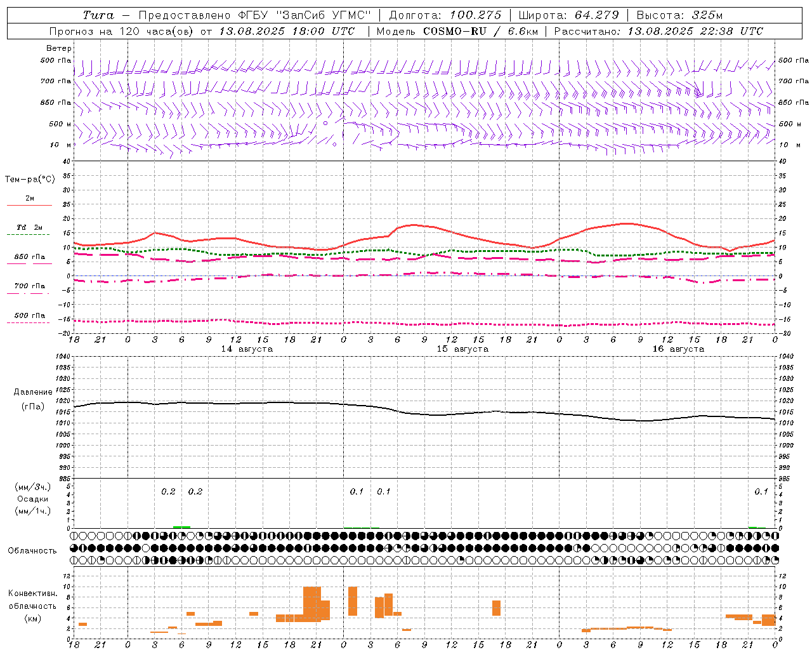The image size is (812, 650).
Task: Click the station name "Tura" in header
Action: [x=98, y=15]
